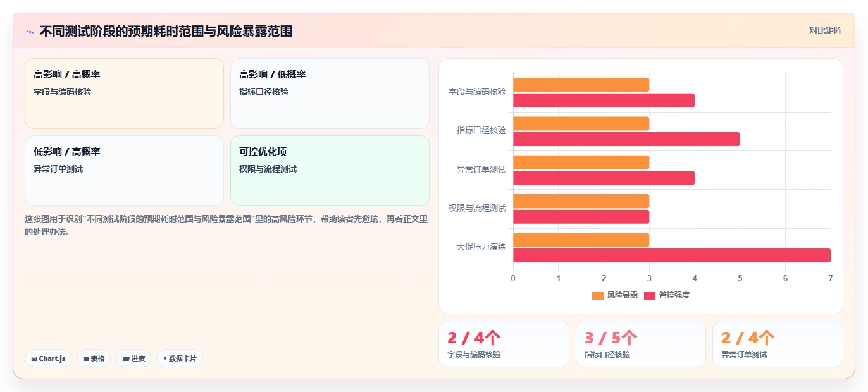Select the 高影响 / 低概率 matrix card

click(330, 94)
